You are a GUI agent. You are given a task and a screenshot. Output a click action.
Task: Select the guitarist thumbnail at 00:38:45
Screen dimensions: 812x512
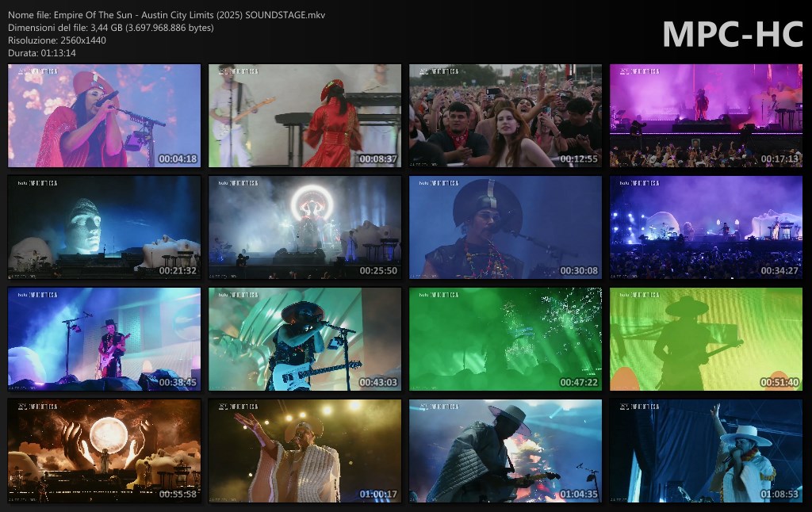[x=104, y=339]
